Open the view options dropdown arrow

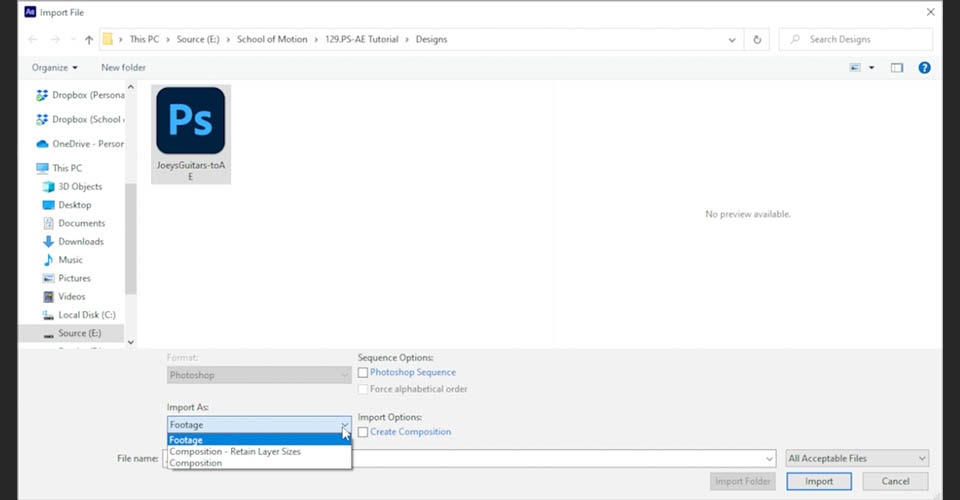[871, 67]
